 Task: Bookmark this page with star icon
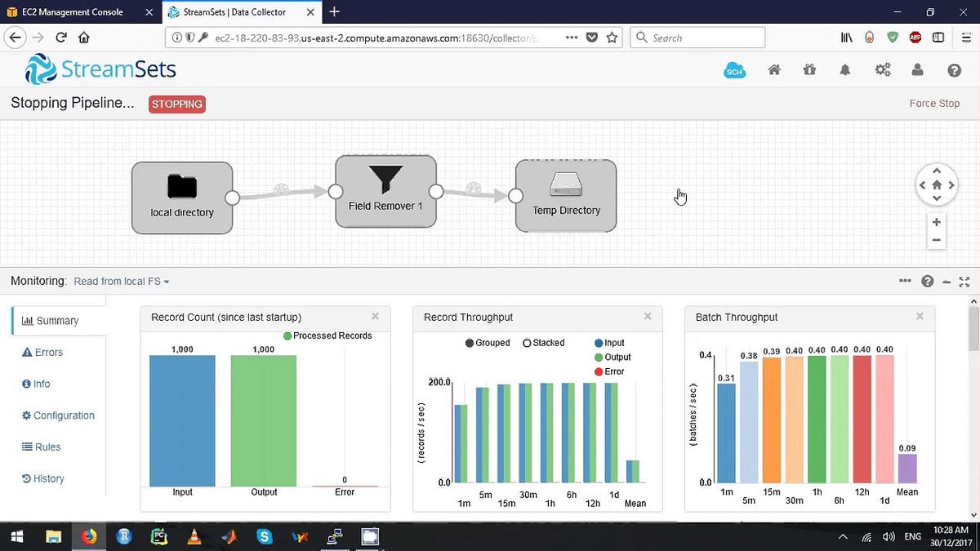coord(612,38)
